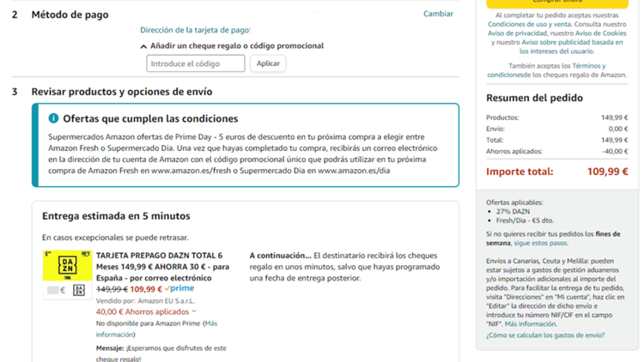
Task: Click the Cambiar payment method link
Action: (x=438, y=14)
